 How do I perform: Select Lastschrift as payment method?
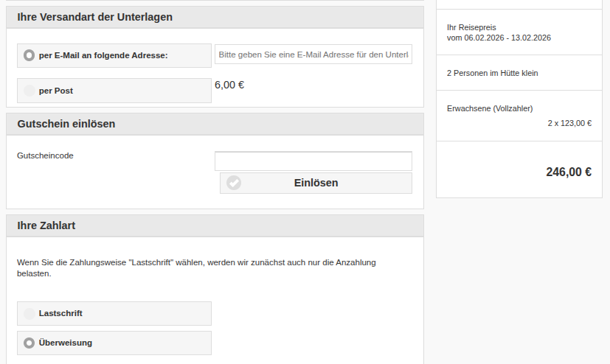[x=30, y=313]
